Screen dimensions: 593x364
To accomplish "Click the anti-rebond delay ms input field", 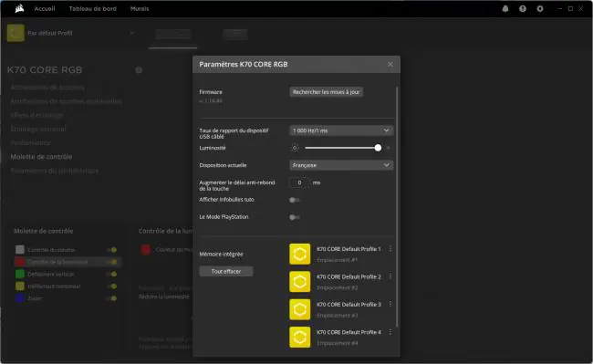I will click(x=299, y=182).
